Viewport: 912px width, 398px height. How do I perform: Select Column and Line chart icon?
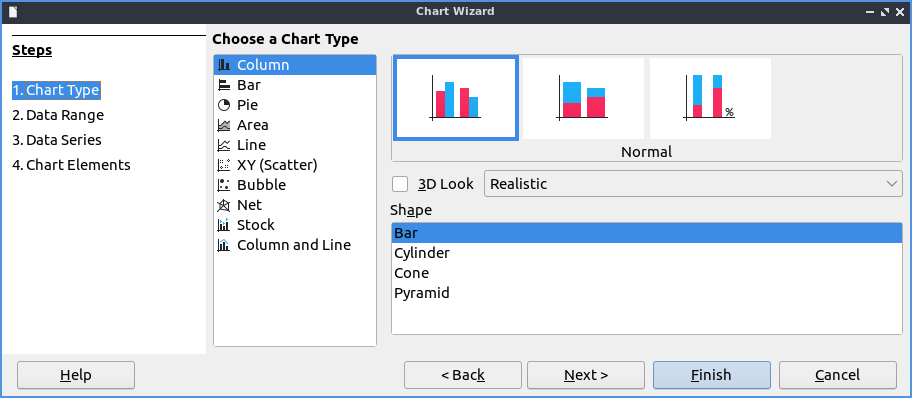coord(223,245)
